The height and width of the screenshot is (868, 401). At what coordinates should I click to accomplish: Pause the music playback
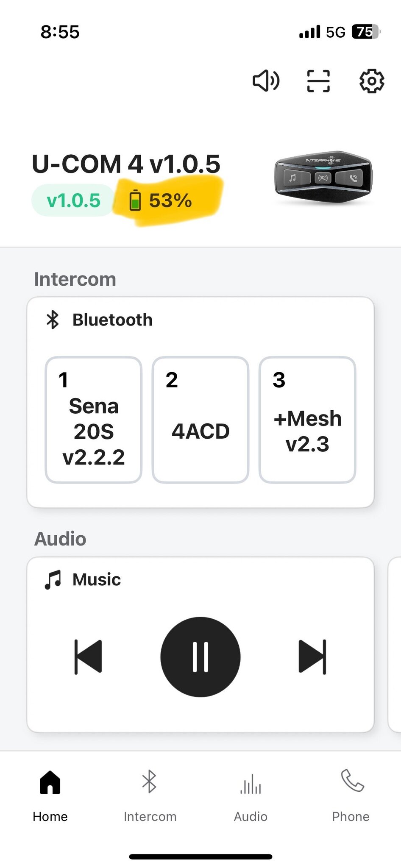[200, 657]
